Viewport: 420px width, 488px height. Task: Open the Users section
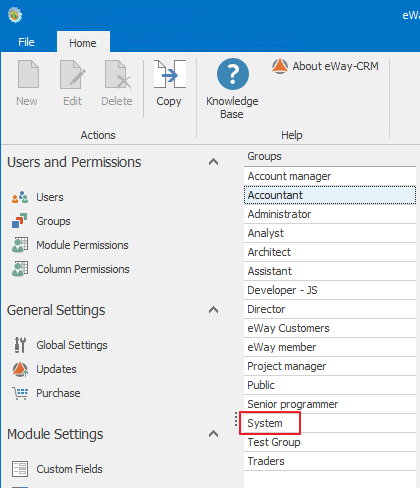point(37,197)
